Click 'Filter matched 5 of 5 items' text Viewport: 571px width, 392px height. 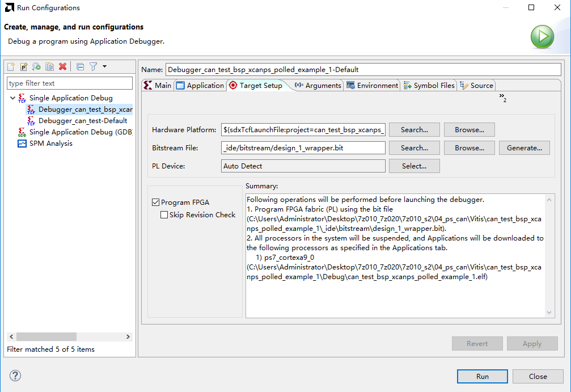click(x=50, y=349)
